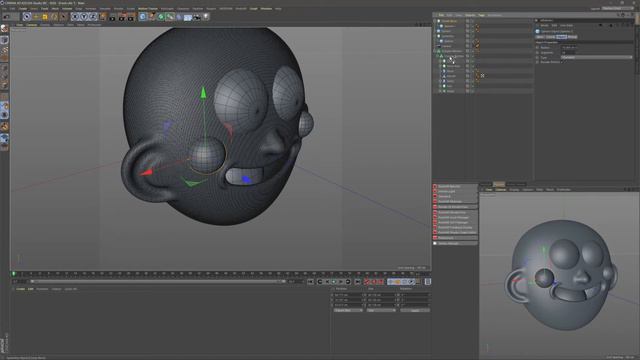Image resolution: width=640 pixels, height=360 pixels.
Task: Open the sphere Type dropdown
Action: tap(596, 58)
